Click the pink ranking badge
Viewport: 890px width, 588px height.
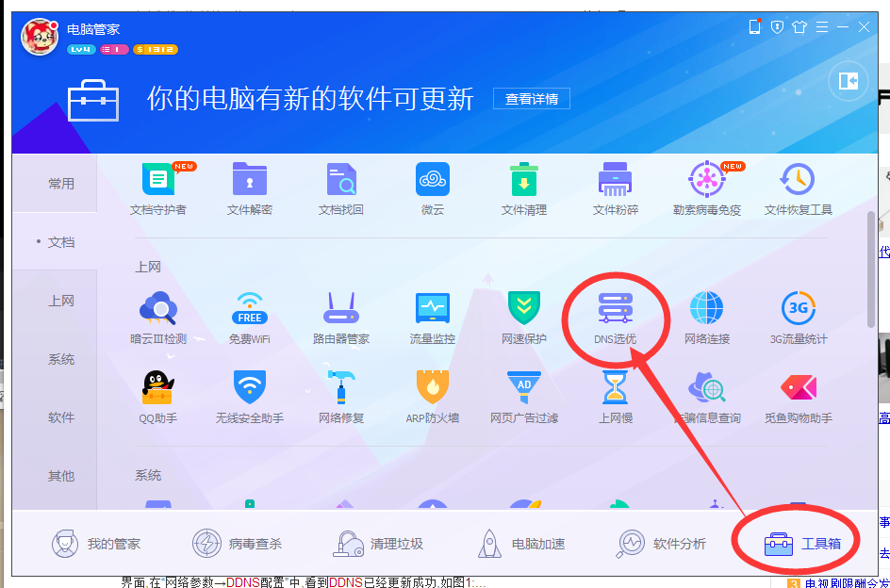click(114, 49)
